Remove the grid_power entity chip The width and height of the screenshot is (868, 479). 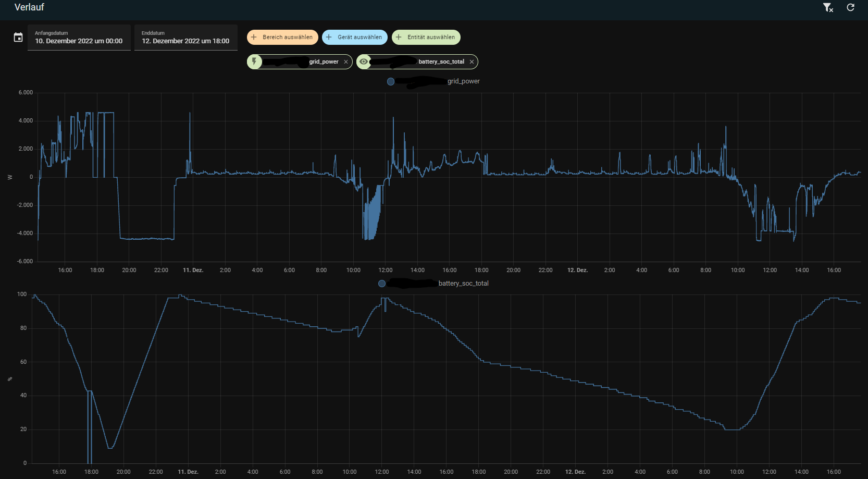pos(346,62)
